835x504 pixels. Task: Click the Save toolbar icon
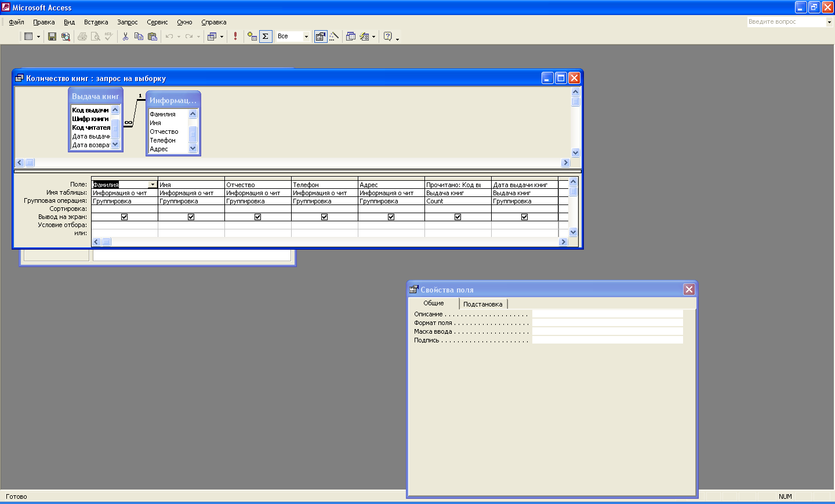[x=52, y=36]
